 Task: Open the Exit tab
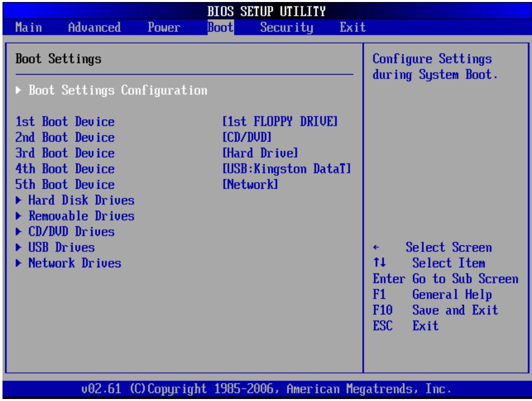click(x=353, y=28)
